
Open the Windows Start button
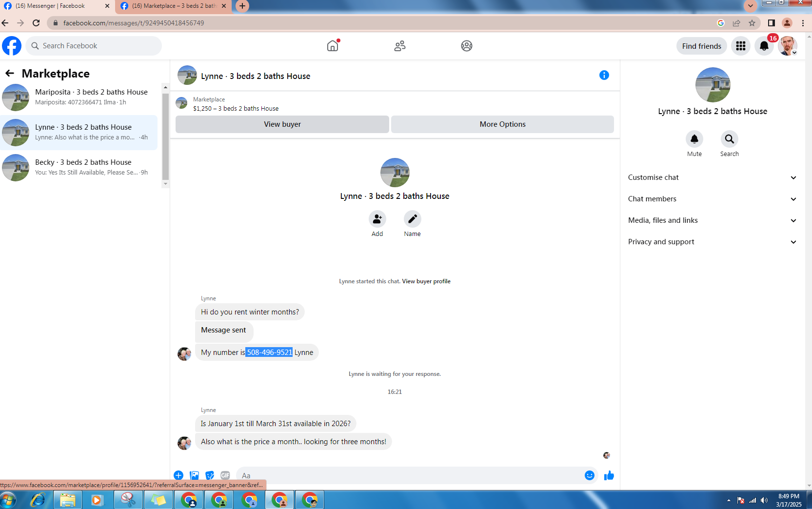click(8, 500)
